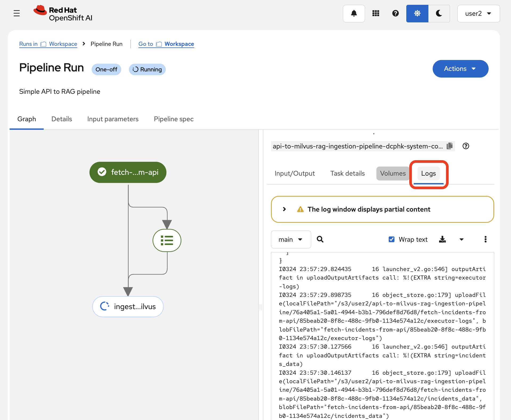Follow the Go to Workspace link
511x420 pixels.
click(166, 44)
